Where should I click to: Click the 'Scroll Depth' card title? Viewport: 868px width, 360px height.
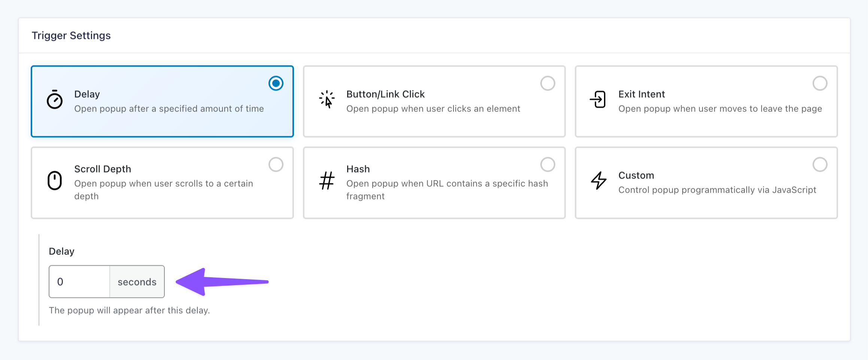pos(103,169)
